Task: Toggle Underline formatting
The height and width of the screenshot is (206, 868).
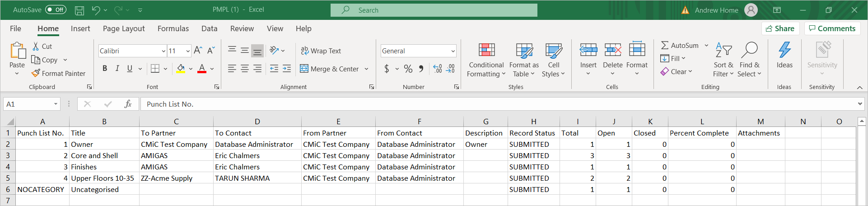Action: tap(130, 69)
